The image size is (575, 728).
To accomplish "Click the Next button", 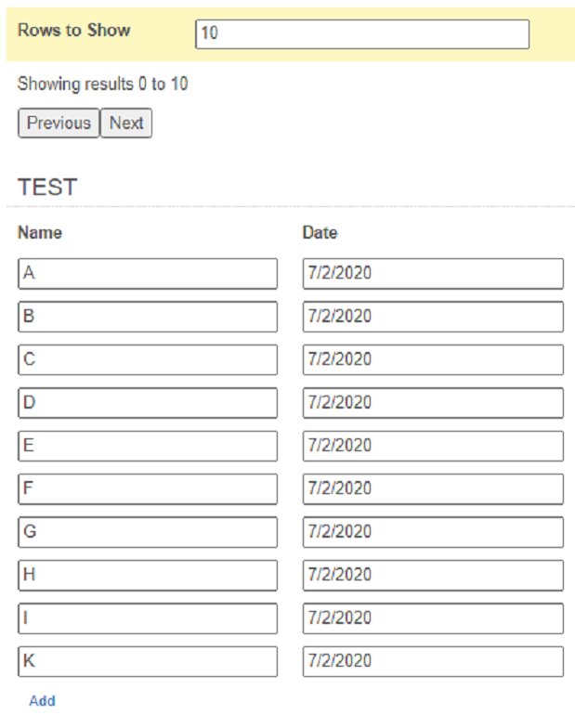I will 126,123.
